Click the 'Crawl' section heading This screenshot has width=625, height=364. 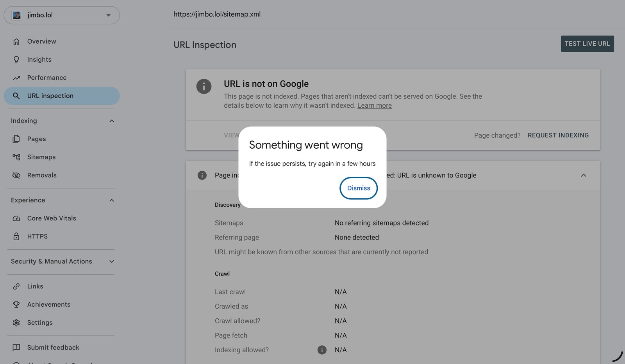(x=222, y=274)
